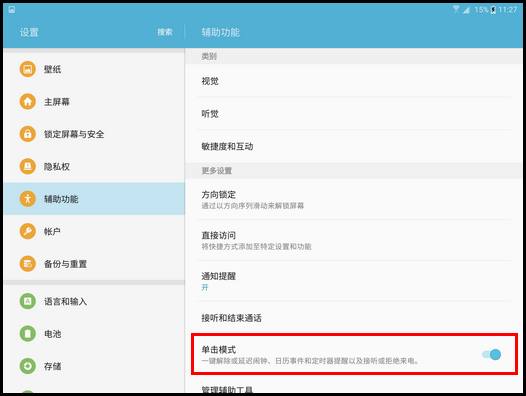This screenshot has height=396, width=526.
Task: Open 存储 settings entry
Action: point(94,366)
